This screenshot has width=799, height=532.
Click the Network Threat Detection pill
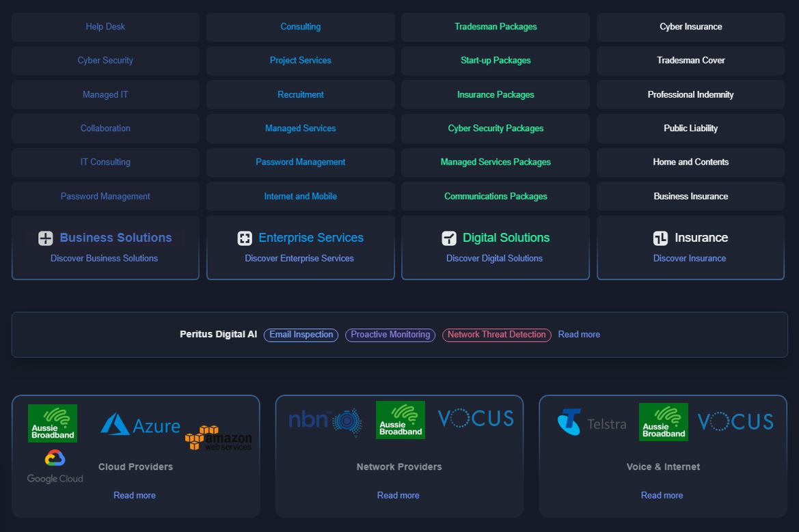[x=497, y=335]
